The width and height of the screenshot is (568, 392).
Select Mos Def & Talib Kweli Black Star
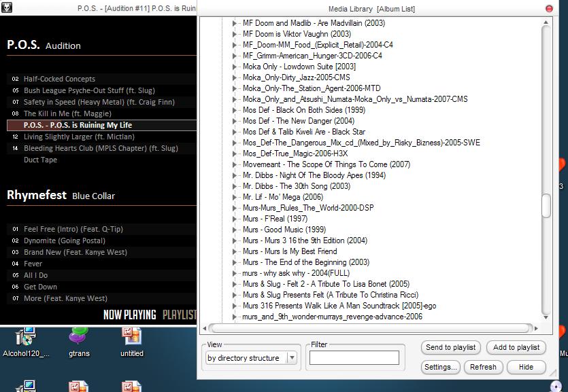pyautogui.click(x=304, y=132)
